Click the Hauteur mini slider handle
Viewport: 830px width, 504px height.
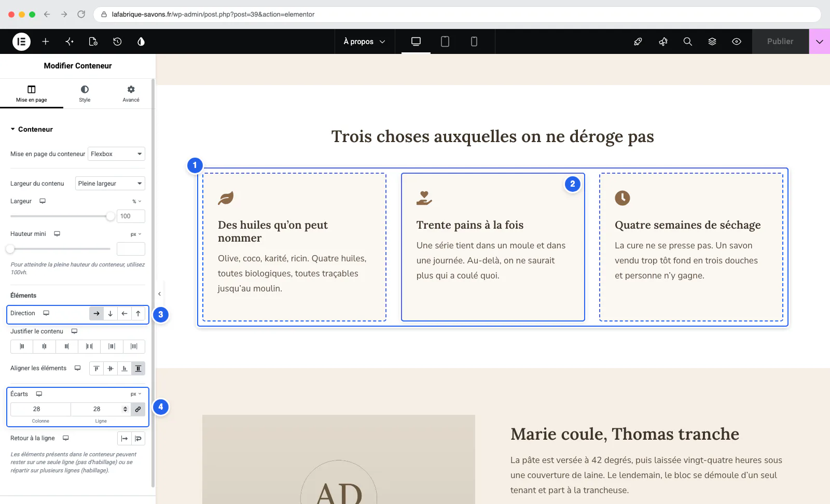click(x=10, y=249)
